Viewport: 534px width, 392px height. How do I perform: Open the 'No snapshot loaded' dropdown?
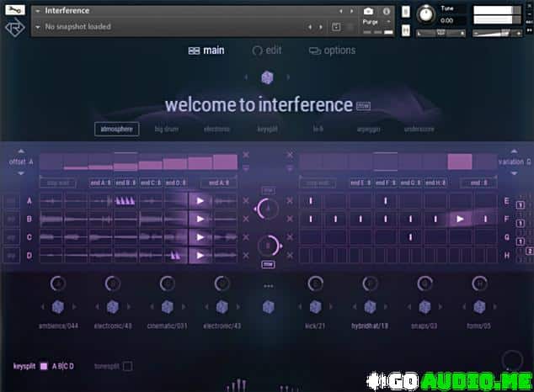click(38, 27)
